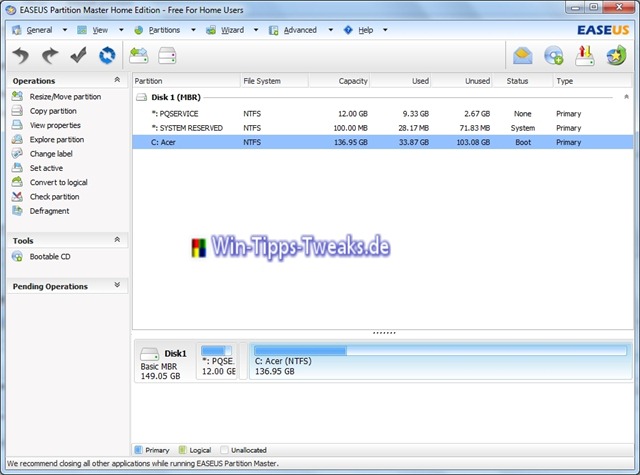
Task: Click the Copy partition disk toolbar icon
Action: 167,55
